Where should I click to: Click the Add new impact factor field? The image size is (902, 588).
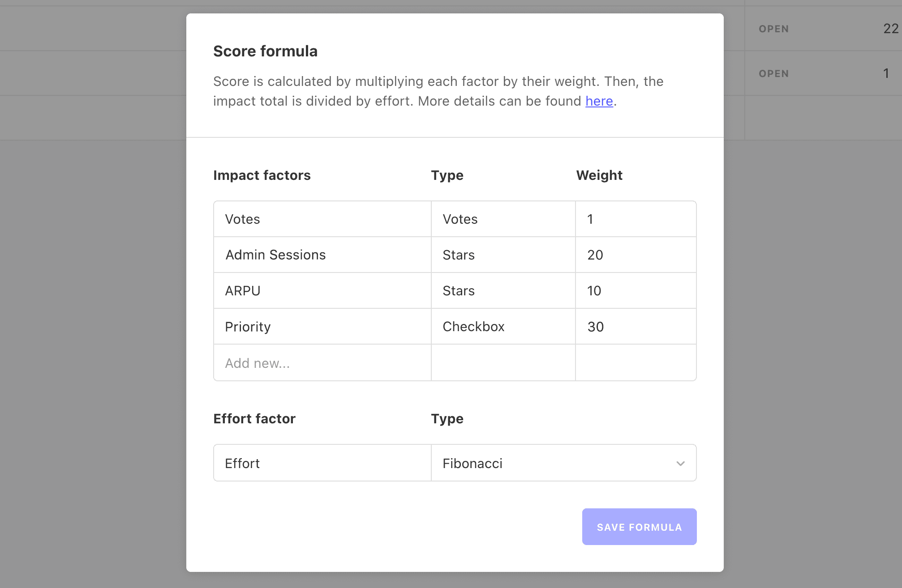pyautogui.click(x=322, y=362)
